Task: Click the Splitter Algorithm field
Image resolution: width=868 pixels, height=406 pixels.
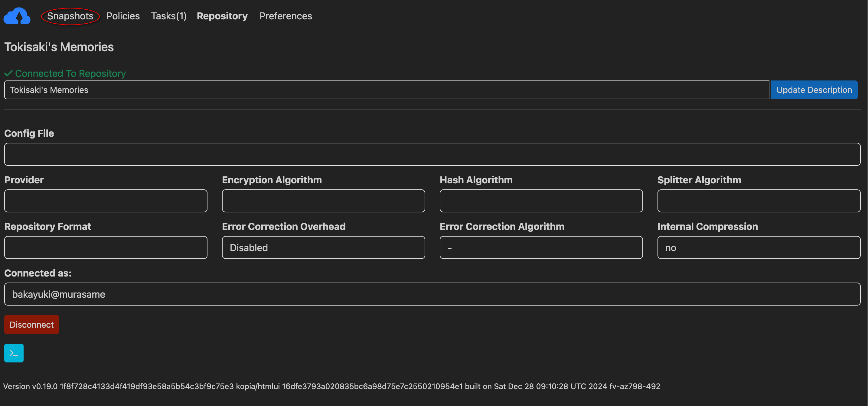Action: coord(759,201)
